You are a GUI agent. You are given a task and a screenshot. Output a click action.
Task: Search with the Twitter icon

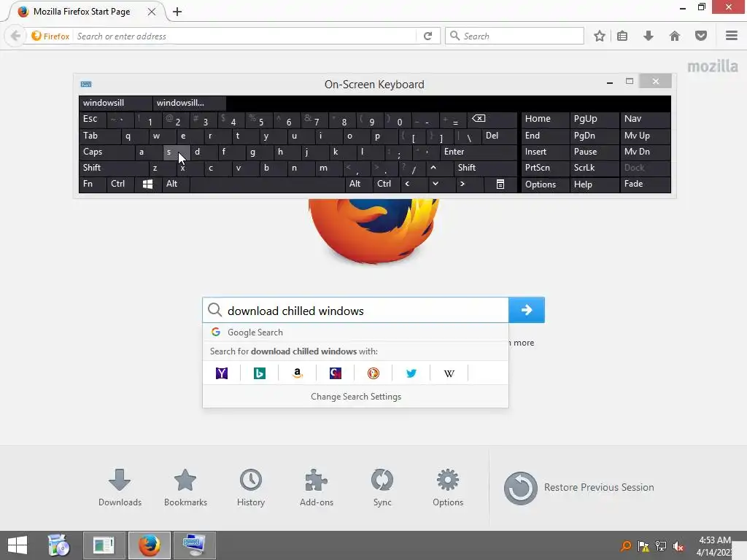click(x=411, y=373)
